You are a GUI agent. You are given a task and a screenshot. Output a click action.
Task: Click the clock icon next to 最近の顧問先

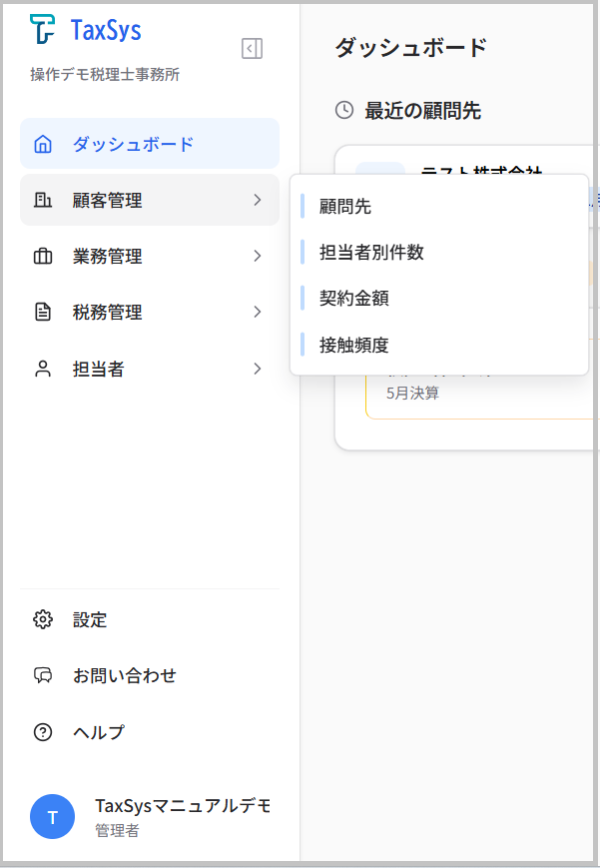click(344, 110)
